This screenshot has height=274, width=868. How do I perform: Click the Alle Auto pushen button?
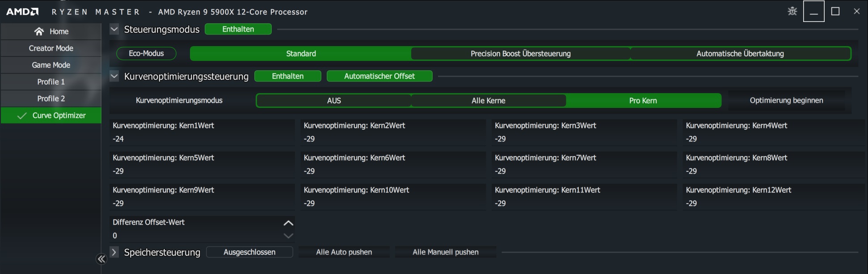coord(344,252)
